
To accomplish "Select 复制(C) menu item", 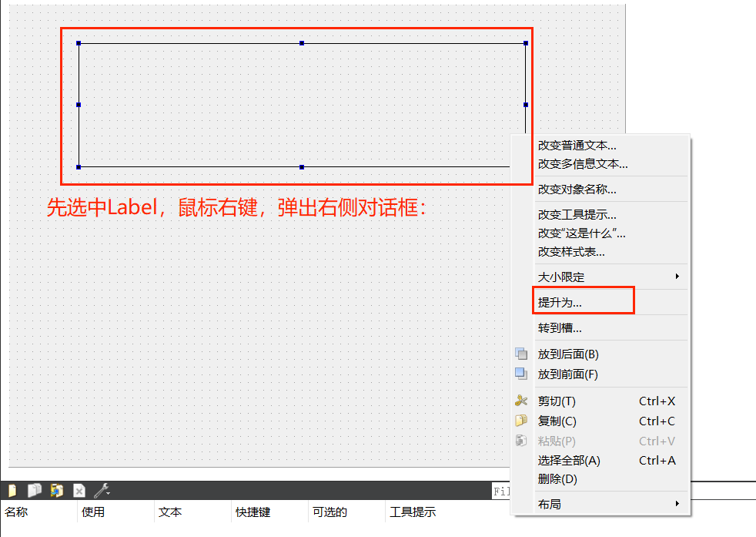I will click(x=600, y=421).
